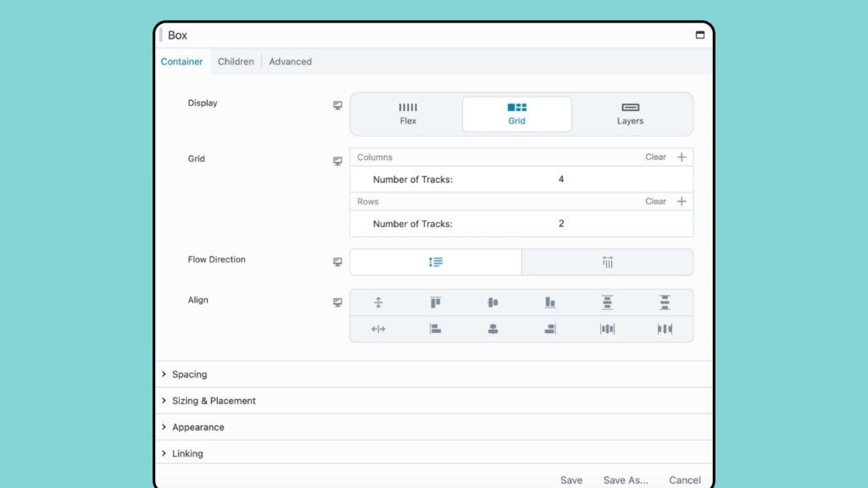
Task: Select the Flex display mode icon
Action: tap(408, 114)
